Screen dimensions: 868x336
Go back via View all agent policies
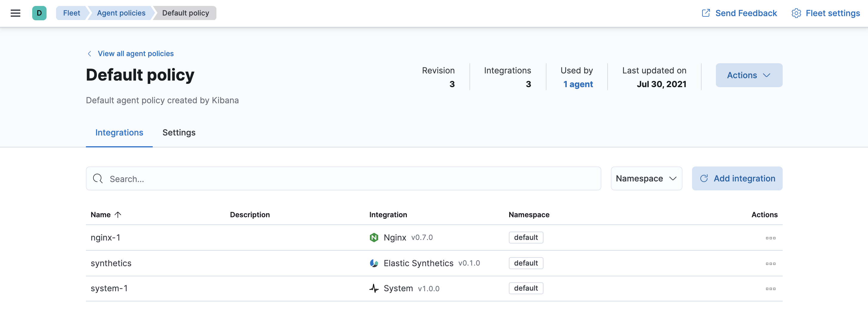coord(135,53)
